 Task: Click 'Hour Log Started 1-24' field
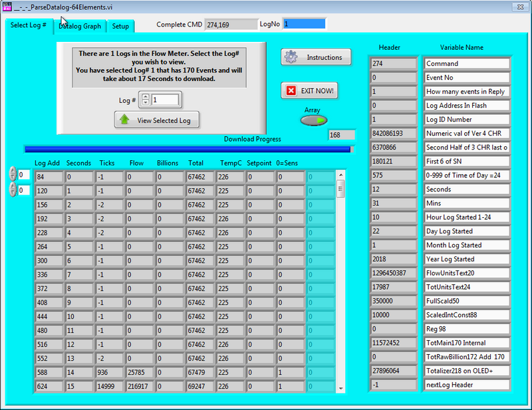pos(467,217)
